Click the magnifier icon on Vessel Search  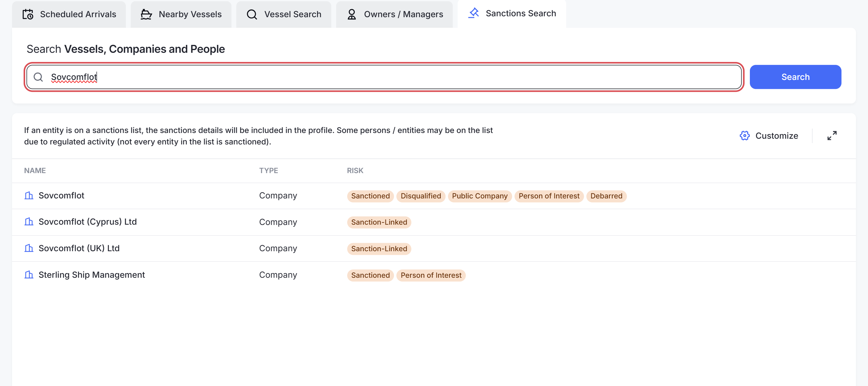point(252,14)
